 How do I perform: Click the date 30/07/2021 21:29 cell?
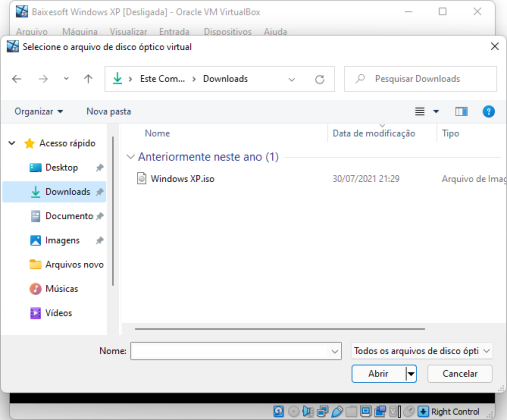pos(366,179)
